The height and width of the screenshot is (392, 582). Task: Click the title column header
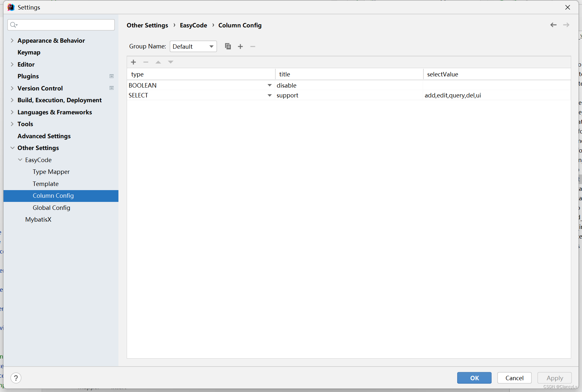click(349, 74)
